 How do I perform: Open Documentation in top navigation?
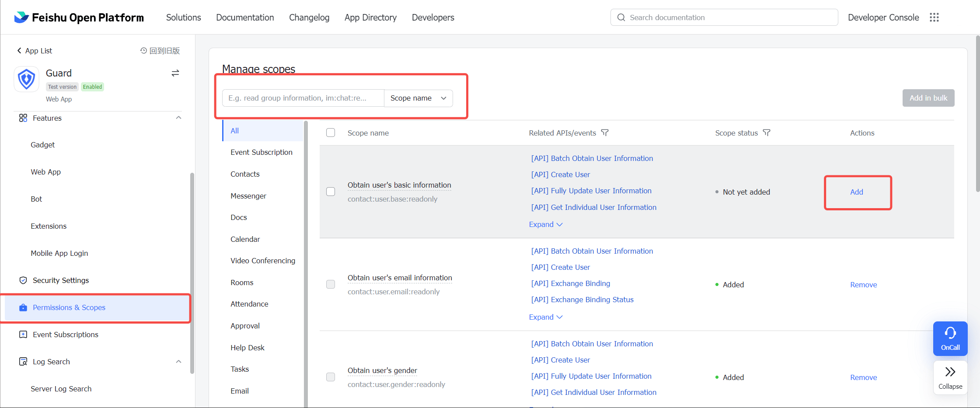point(245,17)
